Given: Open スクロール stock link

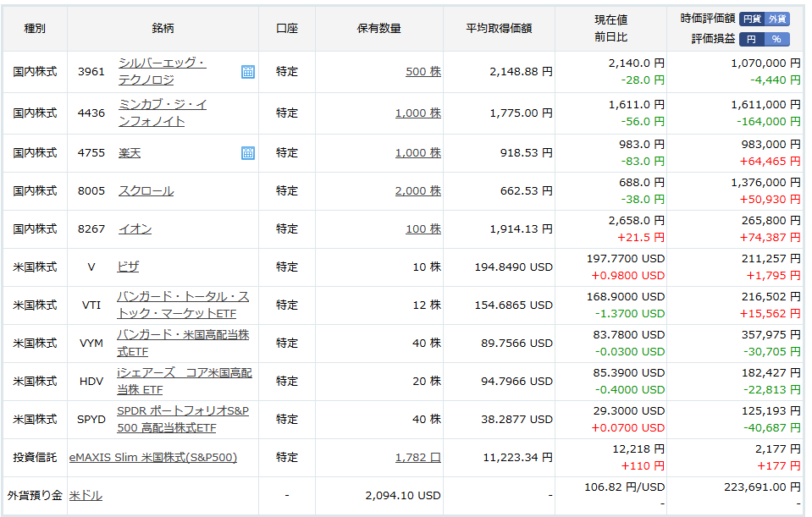Looking at the screenshot, I should (146, 191).
